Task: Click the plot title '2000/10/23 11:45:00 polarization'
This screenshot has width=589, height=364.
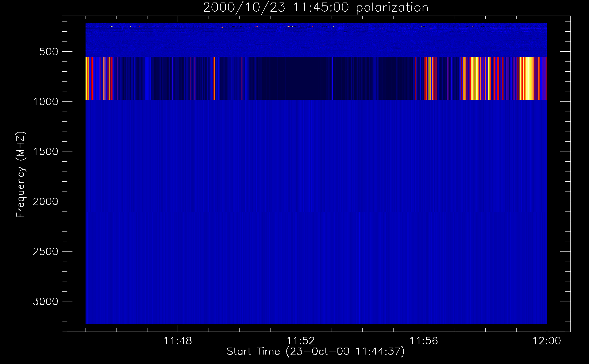Action: pyautogui.click(x=316, y=8)
